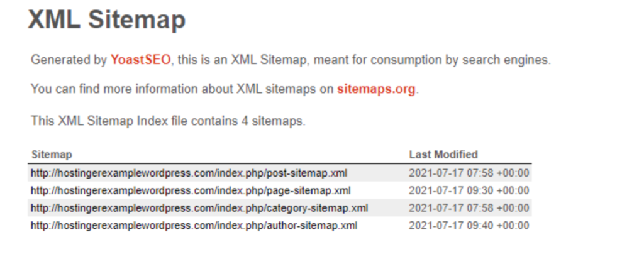Open the YoastSEO link
Screen dimensions: 644x264
(142, 60)
